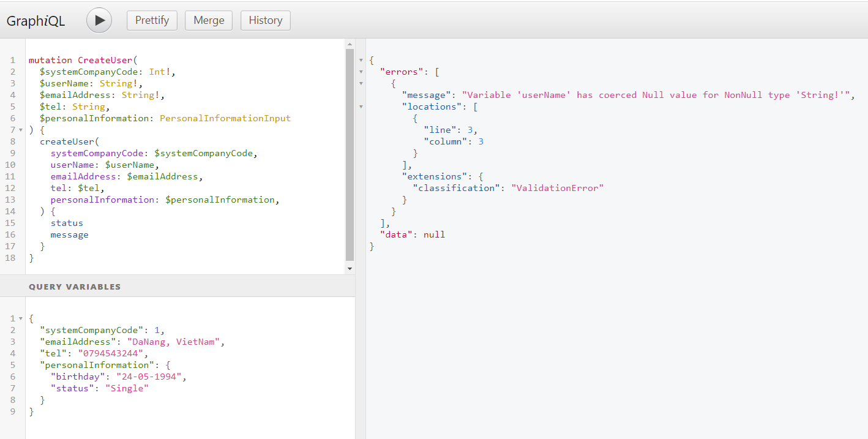Image resolution: width=868 pixels, height=439 pixels.
Task: Collapse the root object in the response
Action: [361, 60]
